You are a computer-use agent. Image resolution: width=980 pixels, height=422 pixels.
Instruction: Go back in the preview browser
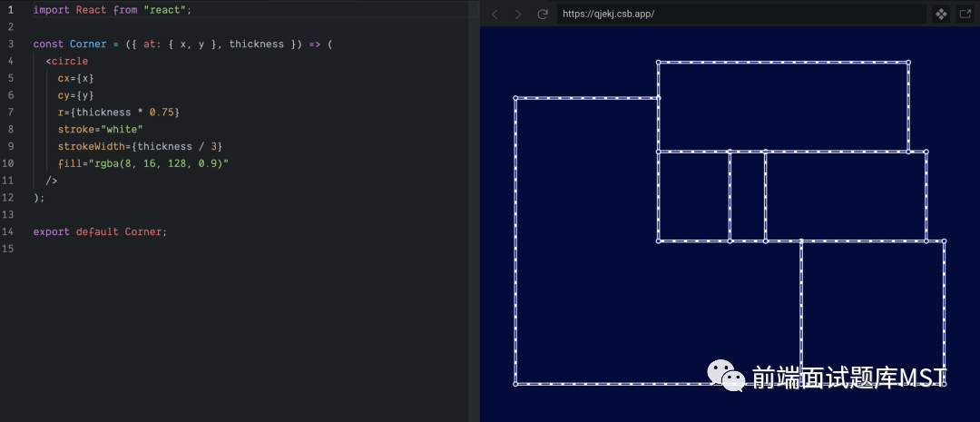pyautogui.click(x=495, y=15)
